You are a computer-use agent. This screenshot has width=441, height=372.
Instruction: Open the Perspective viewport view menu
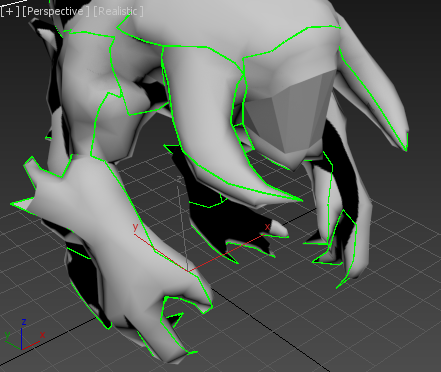coord(56,11)
